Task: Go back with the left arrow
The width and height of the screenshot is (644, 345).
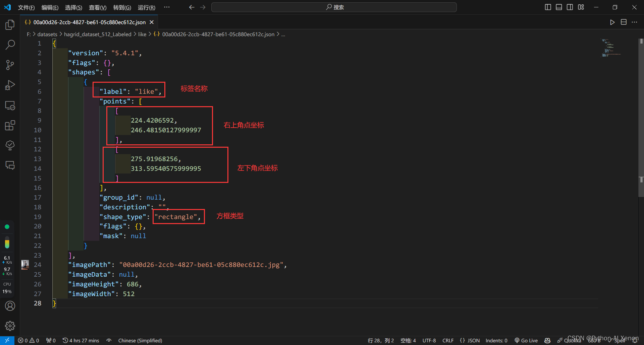Action: (x=192, y=7)
